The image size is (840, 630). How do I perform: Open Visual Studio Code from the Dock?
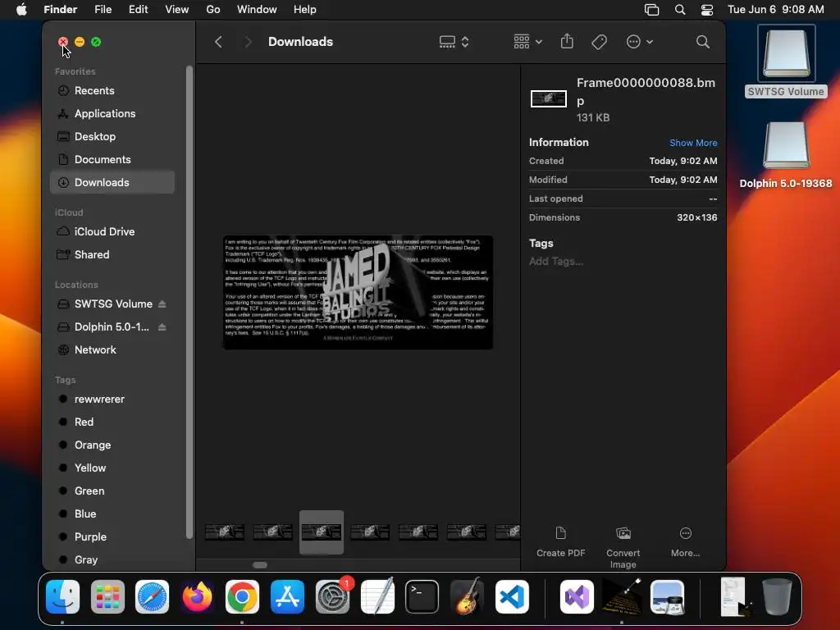click(512, 597)
